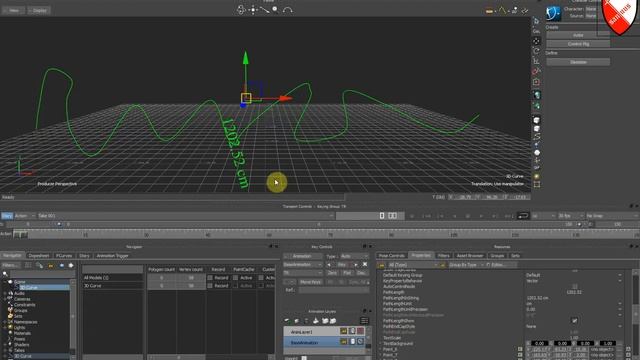Screen dimensions: 640x360
Task: Select the camera Roll arc icon
Action: (x=287, y=10)
